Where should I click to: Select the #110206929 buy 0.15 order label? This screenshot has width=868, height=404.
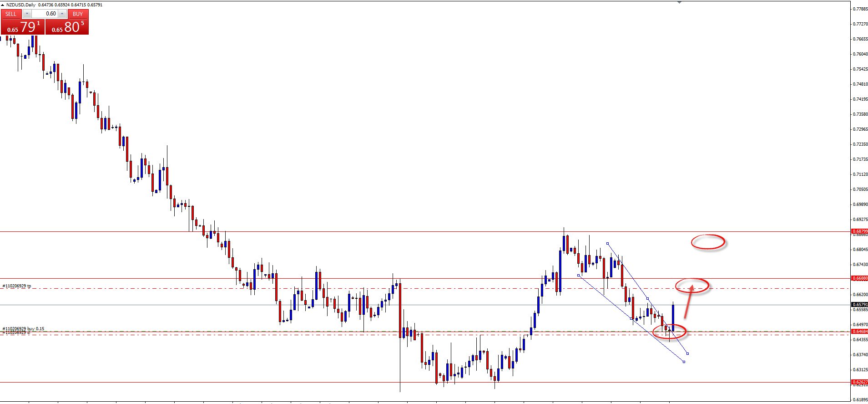pyautogui.click(x=24, y=328)
